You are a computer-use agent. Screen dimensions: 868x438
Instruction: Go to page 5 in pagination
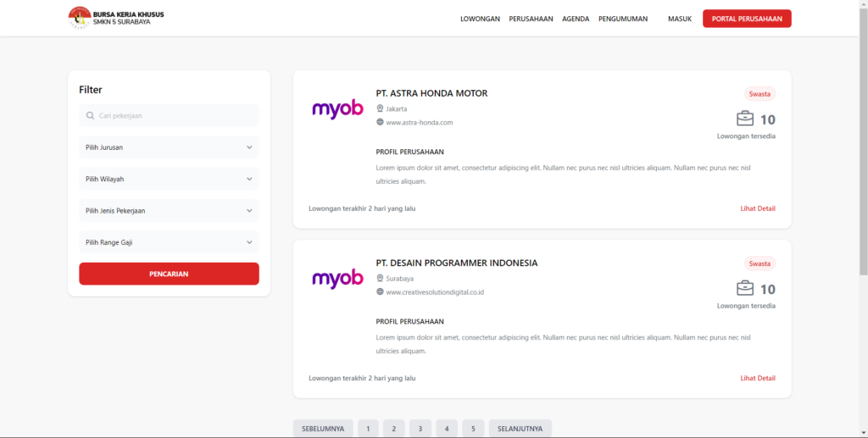click(x=473, y=429)
